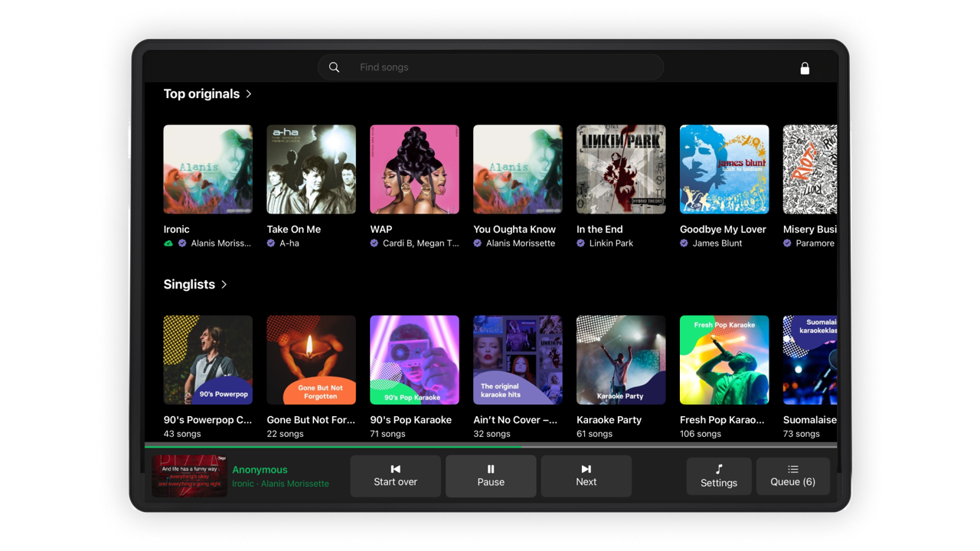Image resolution: width=980 pixels, height=551 pixels.
Task: Open the Singlists heading
Action: pyautogui.click(x=189, y=284)
